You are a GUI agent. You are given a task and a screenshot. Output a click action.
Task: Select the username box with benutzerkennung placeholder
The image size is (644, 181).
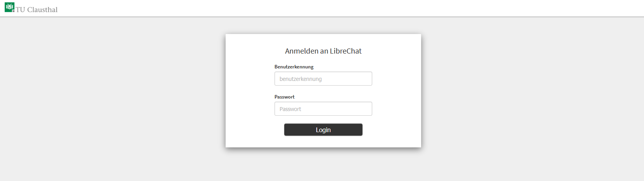point(323,79)
